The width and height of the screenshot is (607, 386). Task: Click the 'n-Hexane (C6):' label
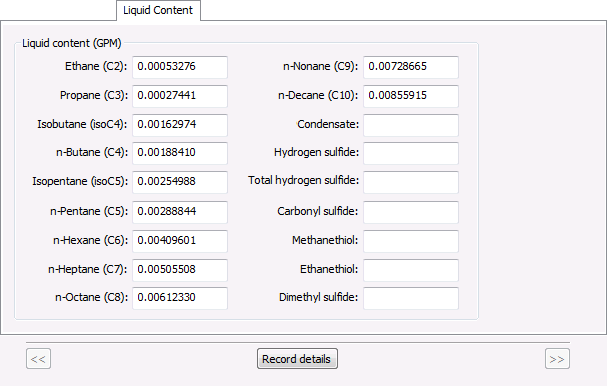coord(90,240)
